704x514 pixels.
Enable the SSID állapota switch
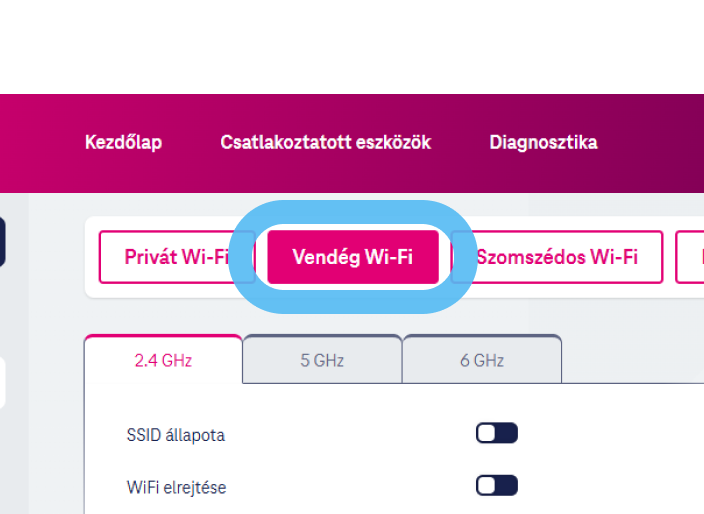(x=496, y=434)
